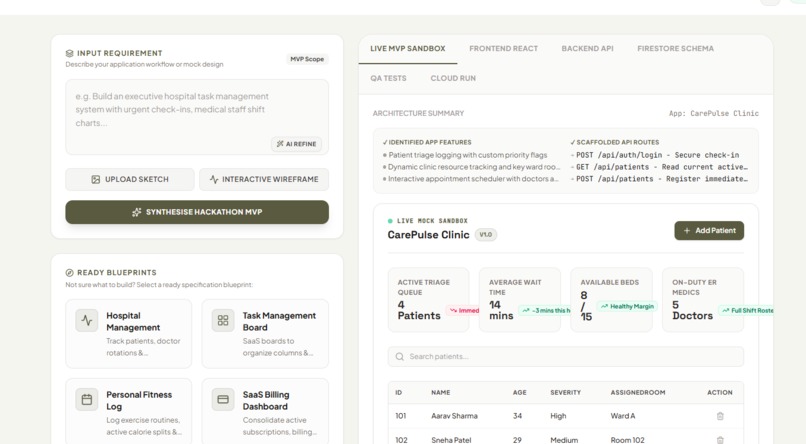Click the MVP Scope badge
Screen dimensions: 806x444
click(x=307, y=59)
